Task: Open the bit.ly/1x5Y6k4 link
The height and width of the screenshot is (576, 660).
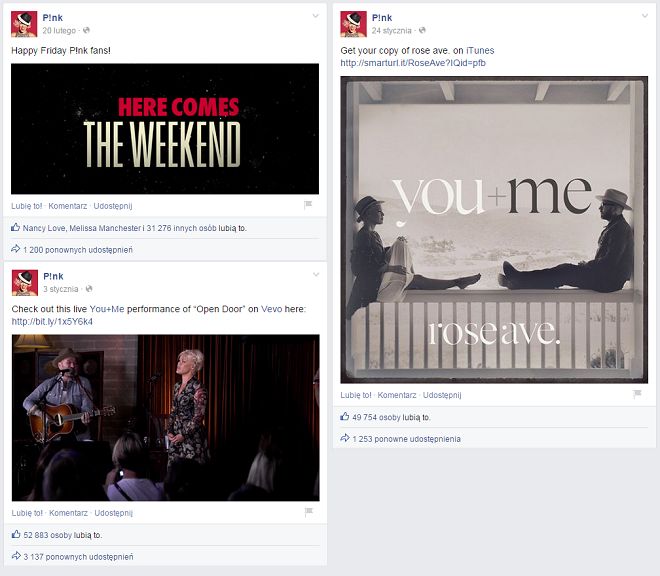Action: tap(52, 322)
